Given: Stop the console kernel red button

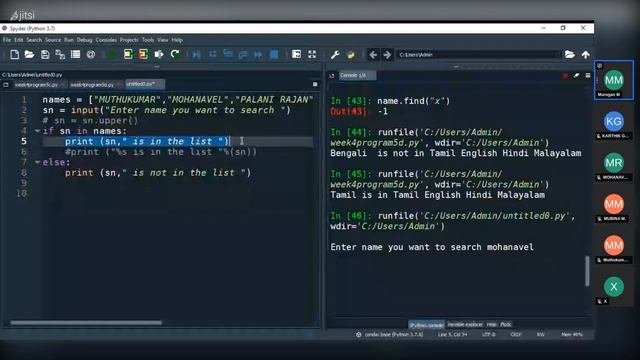Looking at the screenshot, I should tap(565, 76).
